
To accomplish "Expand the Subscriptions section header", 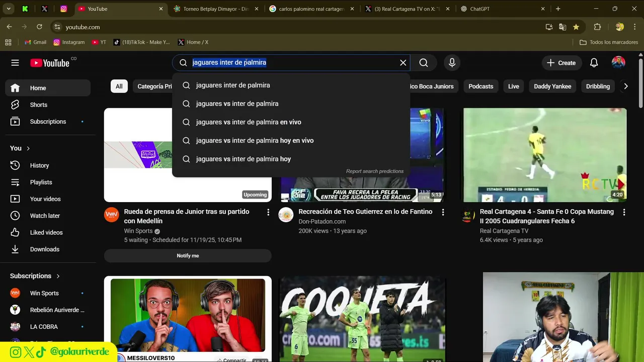I will pyautogui.click(x=35, y=276).
